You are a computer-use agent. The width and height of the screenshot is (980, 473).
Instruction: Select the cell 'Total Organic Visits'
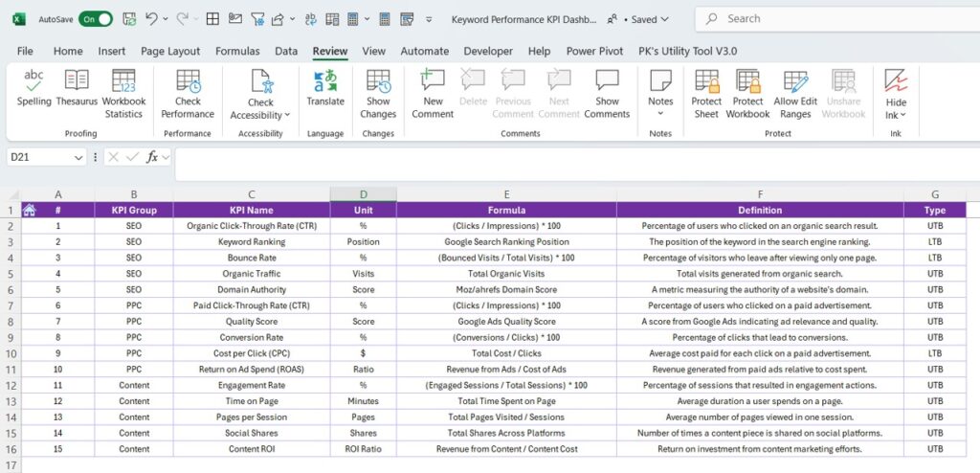(506, 274)
